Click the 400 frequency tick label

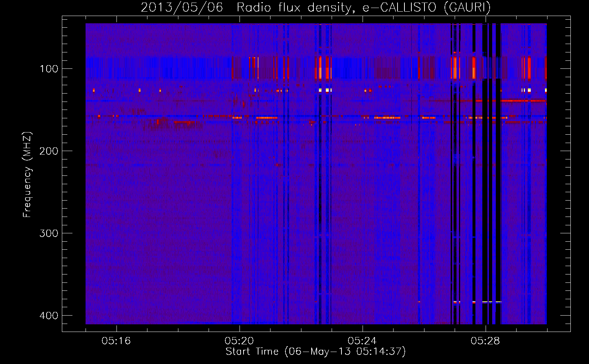49,316
